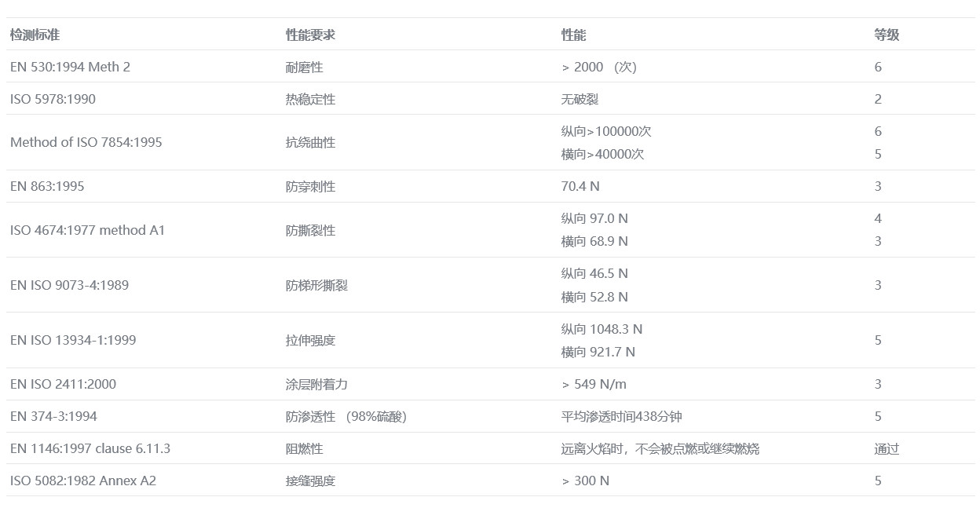Click the 等级 column header
This screenshot has width=980, height=508.
point(887,35)
